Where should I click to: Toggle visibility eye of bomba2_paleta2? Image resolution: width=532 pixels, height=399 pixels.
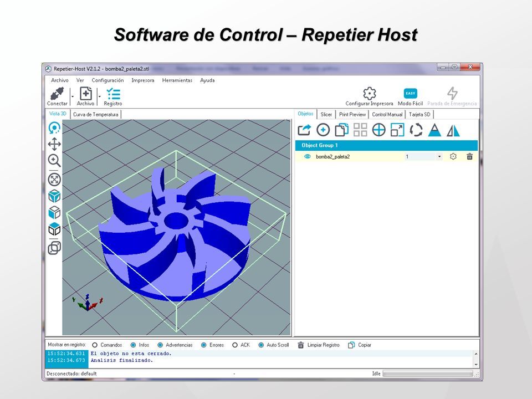click(x=308, y=156)
